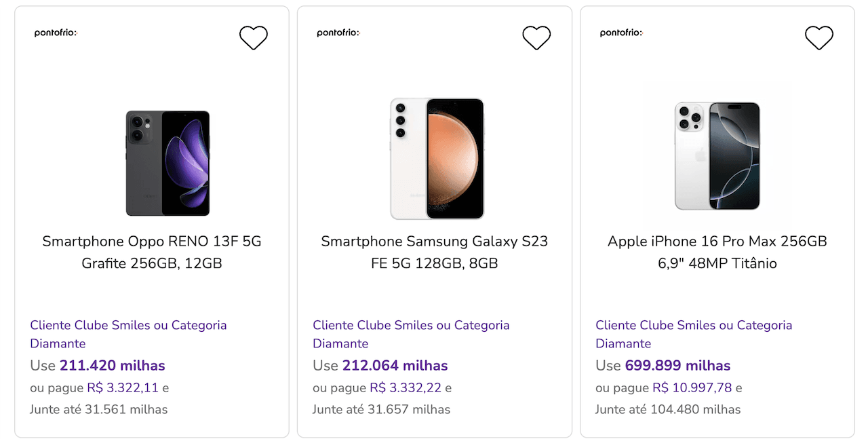Screen dimensions: 868x439
Task: Open the Smartphone Samsung Galaxy S23 FE 5G title
Action: pos(435,252)
